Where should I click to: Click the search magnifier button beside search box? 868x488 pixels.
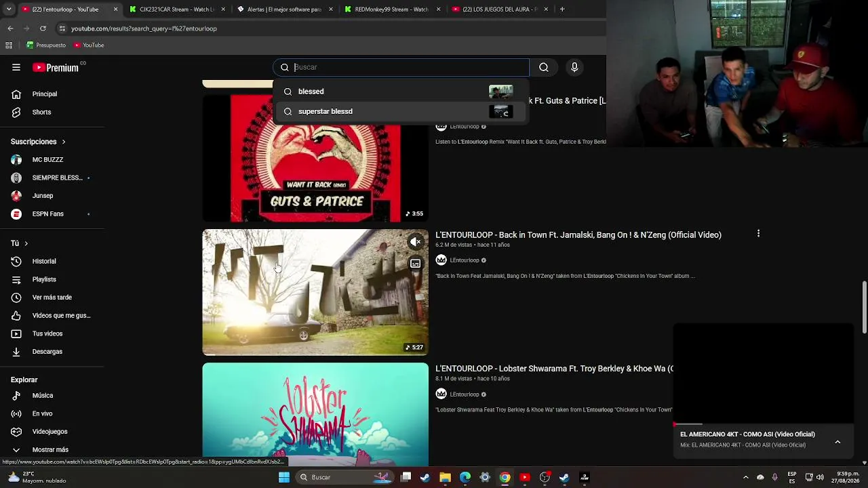(x=544, y=67)
